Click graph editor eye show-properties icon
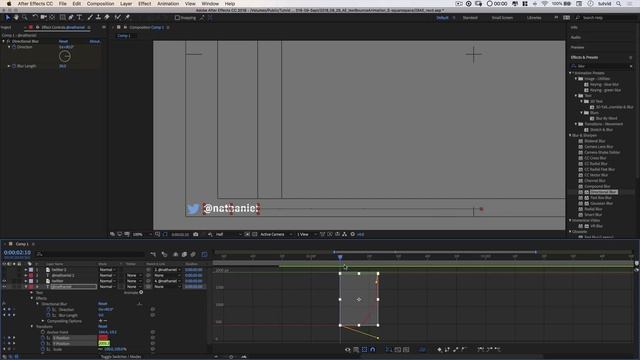640x360 pixels. [348, 349]
